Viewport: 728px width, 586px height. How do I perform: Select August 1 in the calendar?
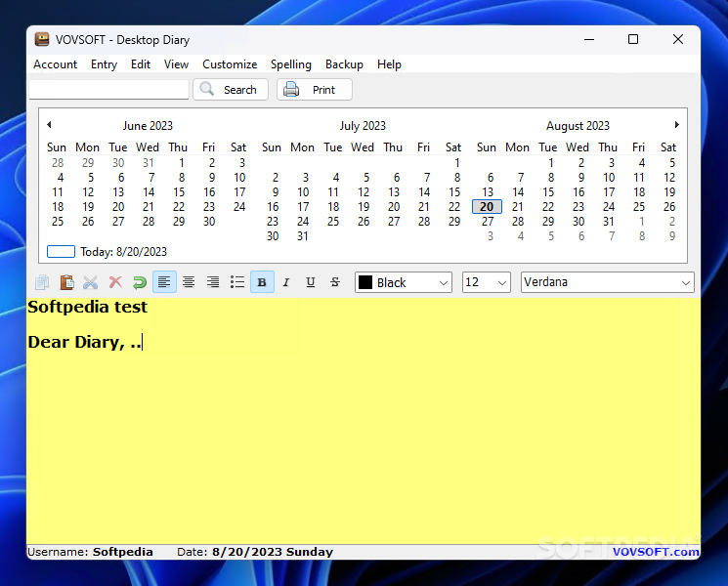click(x=551, y=163)
